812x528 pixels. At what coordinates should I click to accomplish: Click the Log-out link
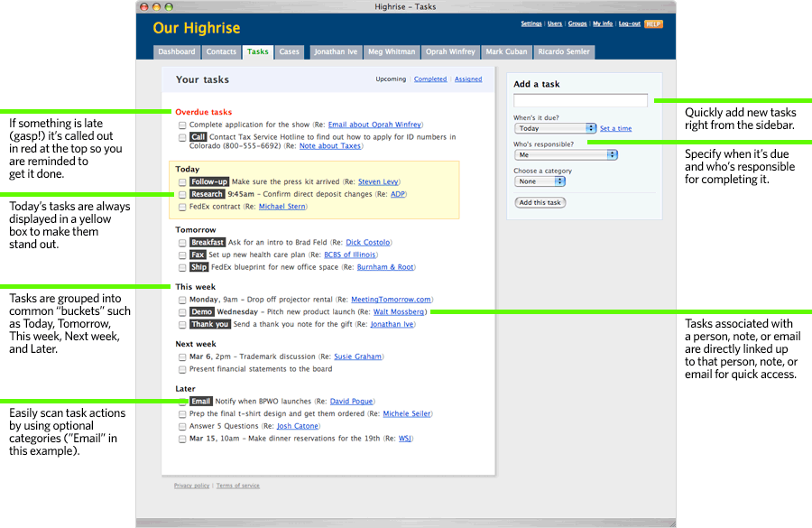pos(630,23)
